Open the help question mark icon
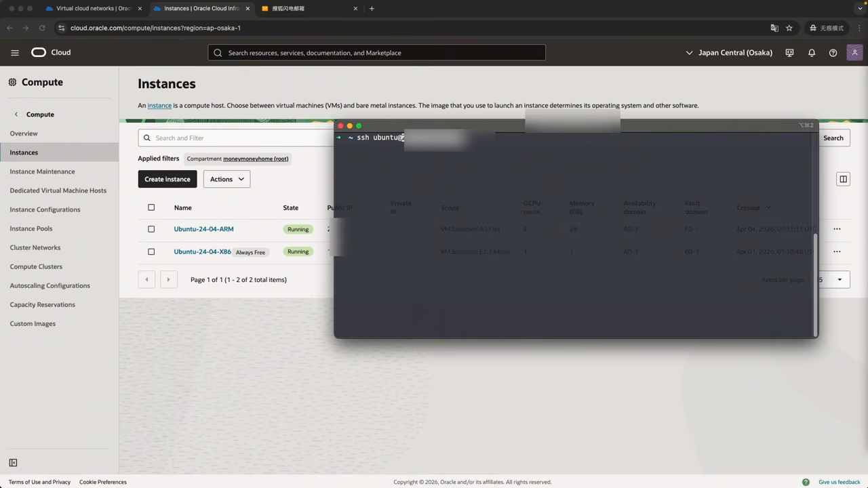The image size is (868, 488). [833, 52]
